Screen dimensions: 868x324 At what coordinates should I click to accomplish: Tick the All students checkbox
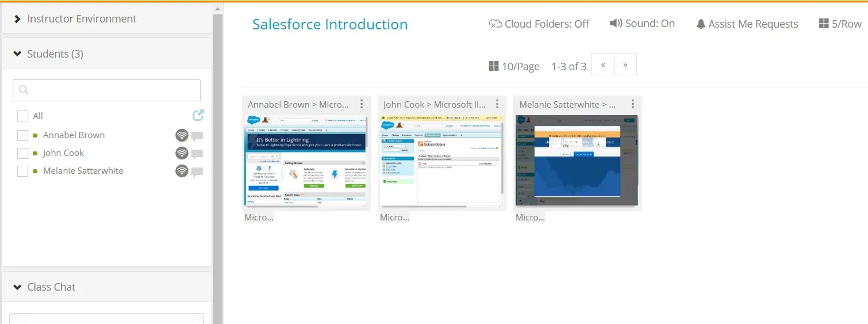(22, 116)
